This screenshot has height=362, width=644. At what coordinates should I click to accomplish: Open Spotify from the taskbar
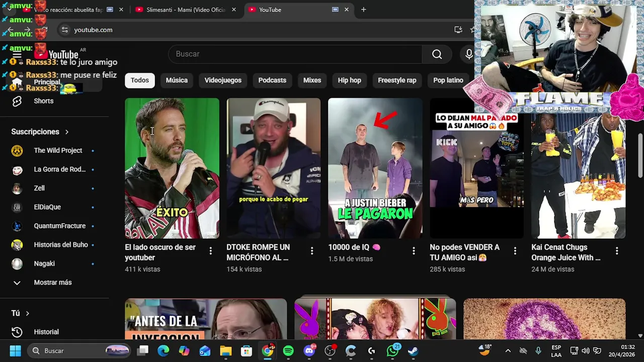(x=288, y=351)
